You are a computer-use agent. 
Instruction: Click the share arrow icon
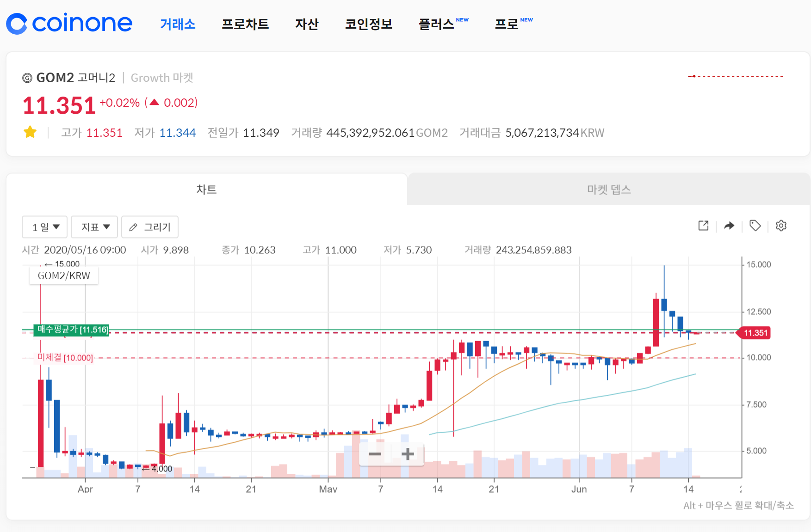pos(729,226)
